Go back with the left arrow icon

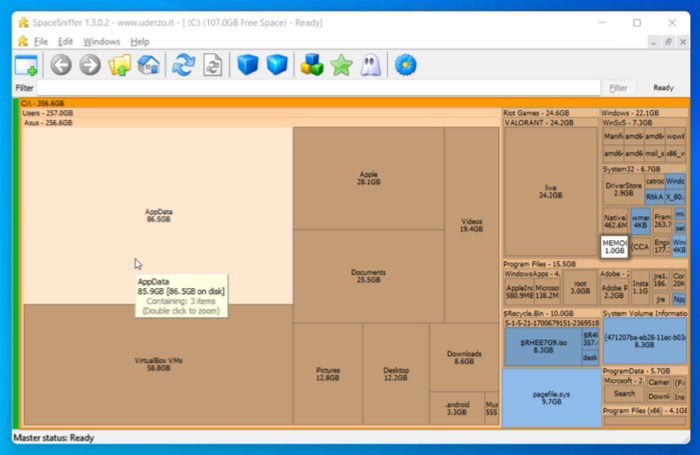click(x=61, y=65)
